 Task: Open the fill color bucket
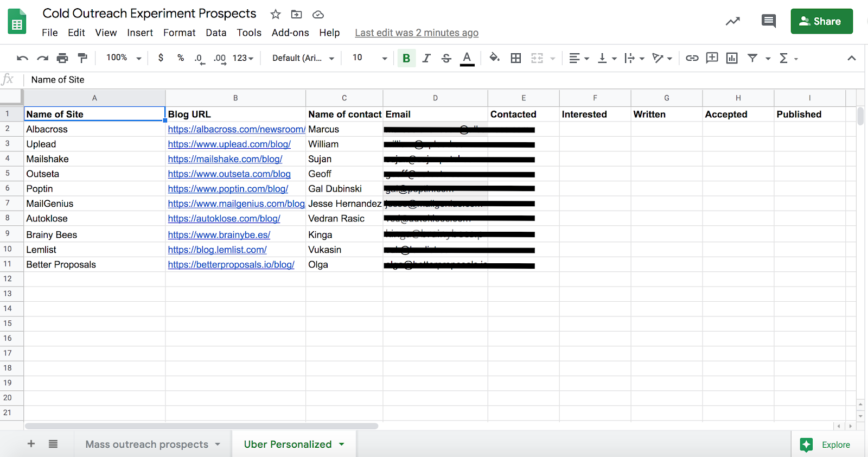click(494, 58)
